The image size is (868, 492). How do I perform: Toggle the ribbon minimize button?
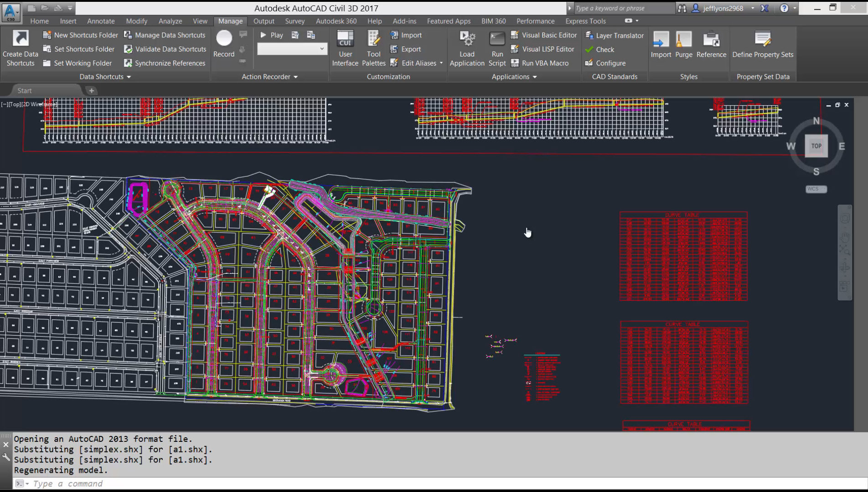(629, 20)
